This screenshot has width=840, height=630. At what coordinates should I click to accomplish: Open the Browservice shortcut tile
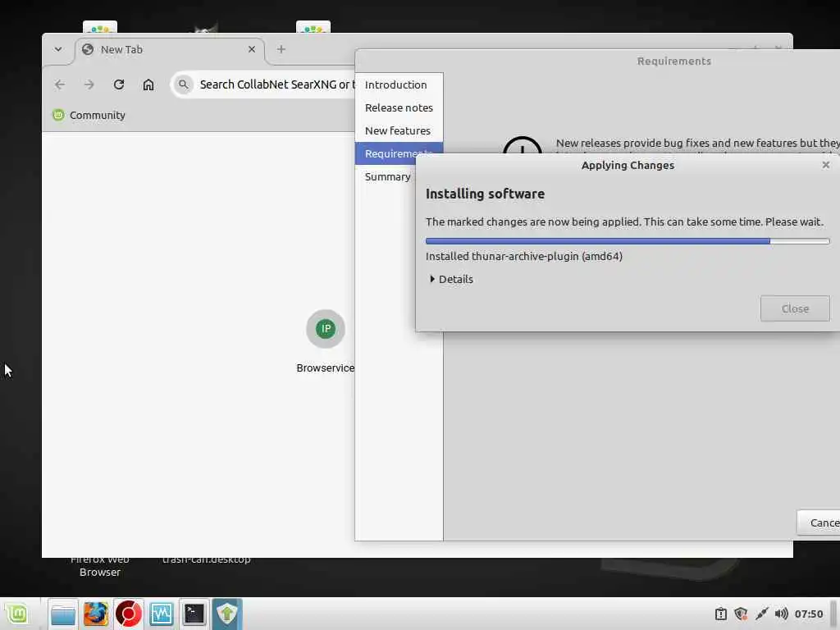tap(325, 341)
